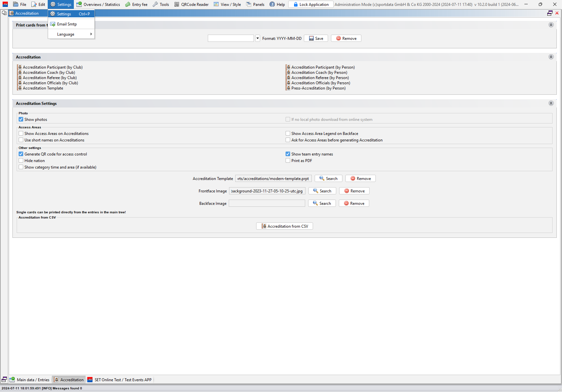The height and width of the screenshot is (392, 562).
Task: Click the Lock Application padlock icon
Action: pyautogui.click(x=295, y=4)
